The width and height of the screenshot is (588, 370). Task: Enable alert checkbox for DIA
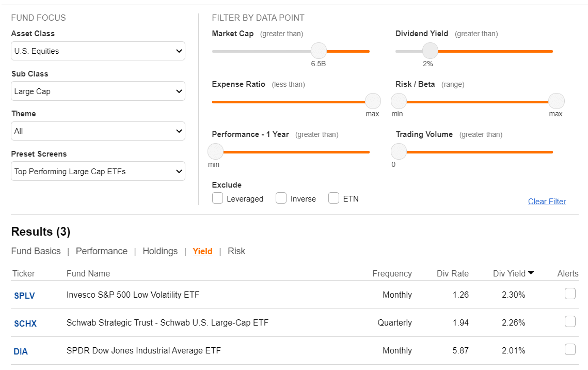point(570,349)
